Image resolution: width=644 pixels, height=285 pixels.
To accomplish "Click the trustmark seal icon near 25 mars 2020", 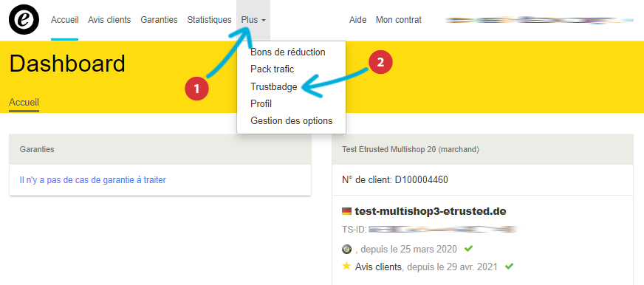I will [x=346, y=249].
